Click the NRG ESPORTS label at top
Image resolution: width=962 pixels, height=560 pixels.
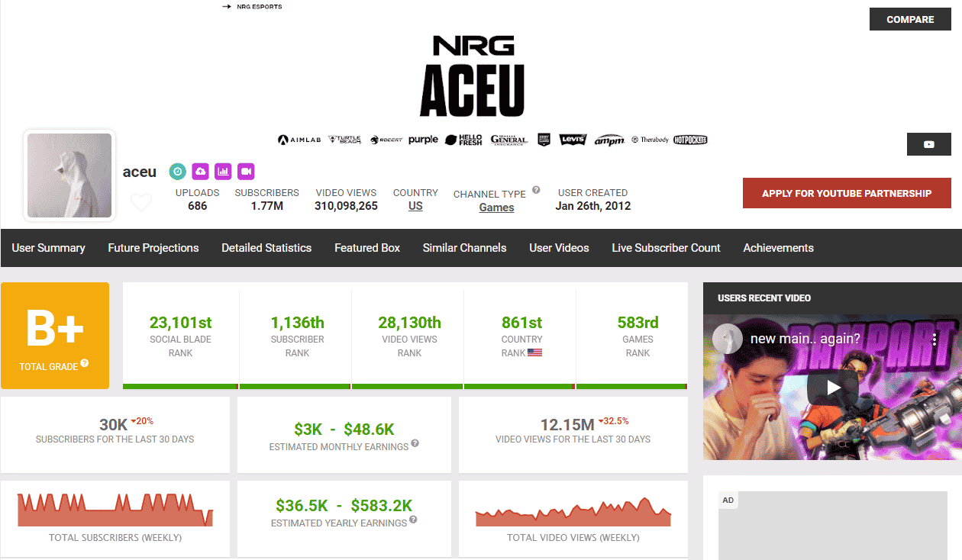(x=259, y=7)
